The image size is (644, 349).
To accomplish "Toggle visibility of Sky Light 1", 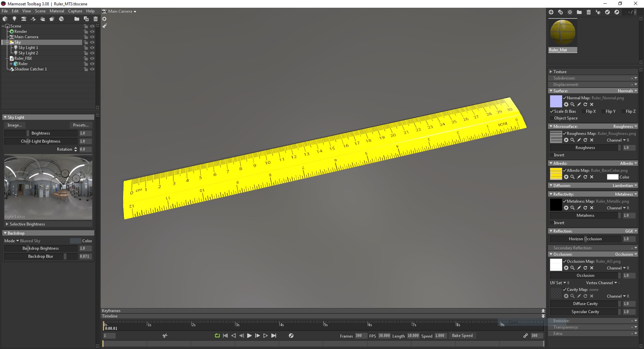I will coord(92,48).
